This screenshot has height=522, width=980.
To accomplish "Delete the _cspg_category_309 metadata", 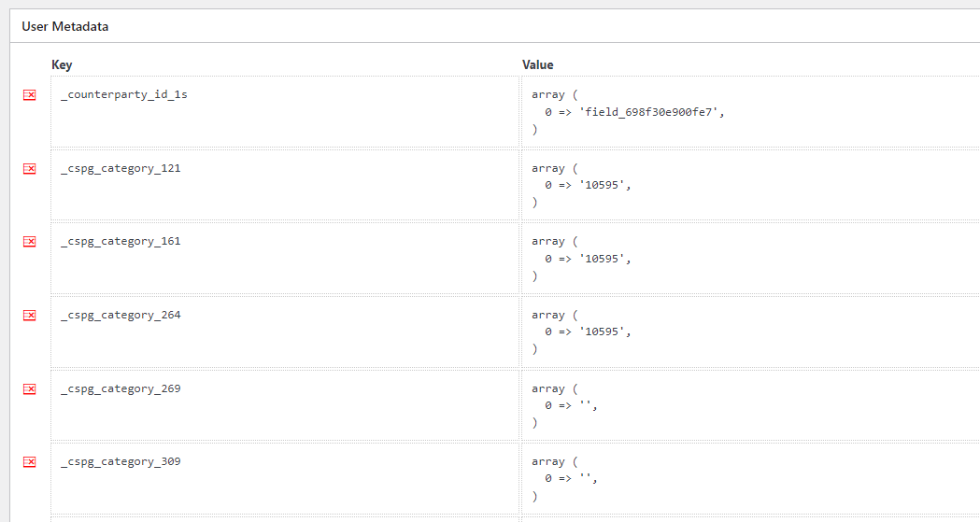I will pos(29,462).
